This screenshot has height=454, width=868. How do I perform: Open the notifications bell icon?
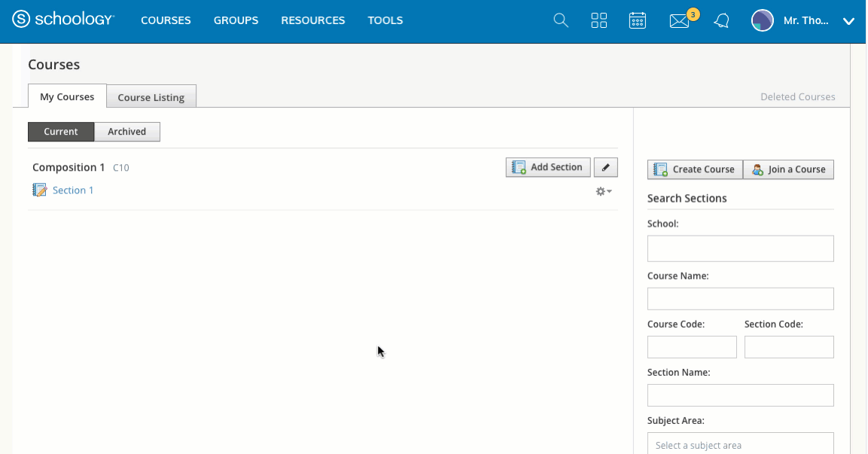721,20
